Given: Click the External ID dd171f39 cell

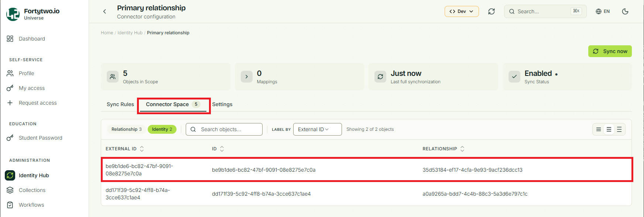Looking at the screenshot, I should point(138,194).
